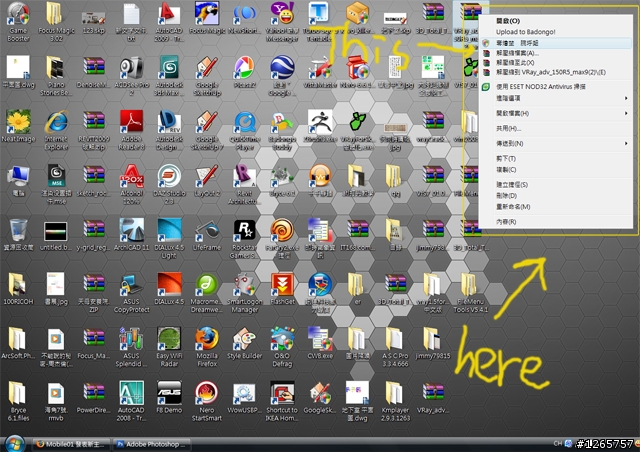Open the PowerDire... RAR archive

[93, 397]
